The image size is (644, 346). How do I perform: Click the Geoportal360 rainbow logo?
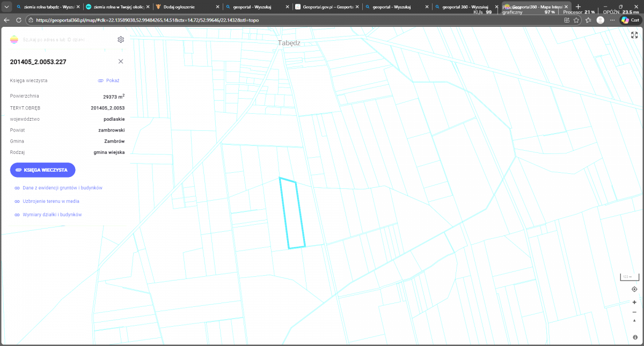[x=14, y=40]
